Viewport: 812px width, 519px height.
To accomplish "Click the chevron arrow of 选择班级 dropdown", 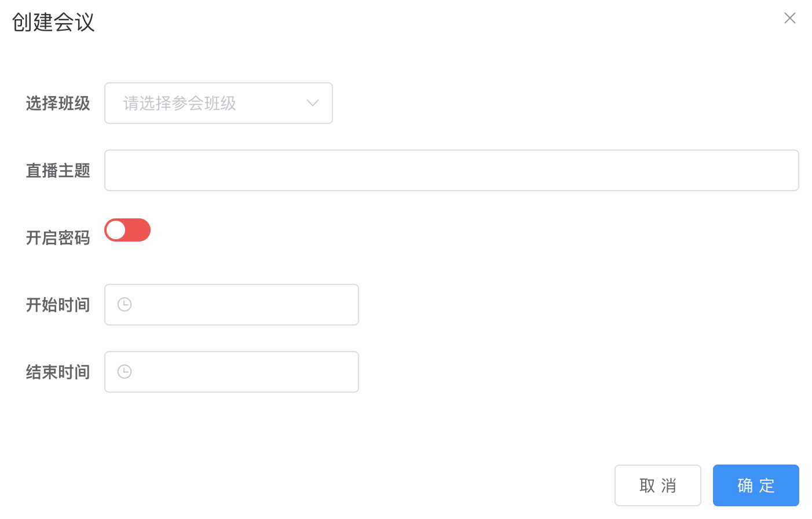I will [313, 103].
